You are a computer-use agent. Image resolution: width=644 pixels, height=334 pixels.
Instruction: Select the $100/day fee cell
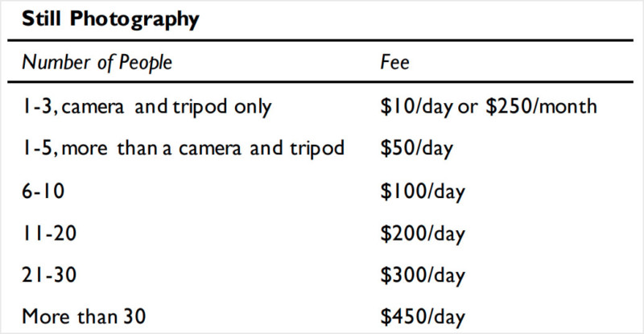point(423,192)
